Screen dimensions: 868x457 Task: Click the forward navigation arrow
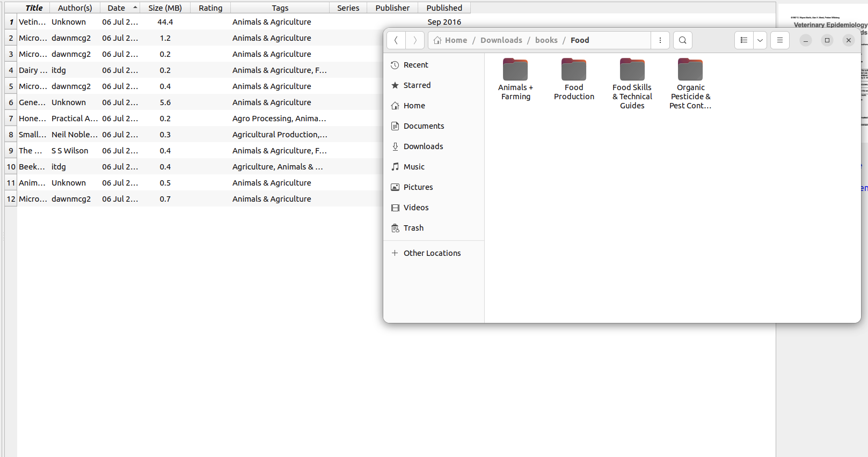click(415, 40)
